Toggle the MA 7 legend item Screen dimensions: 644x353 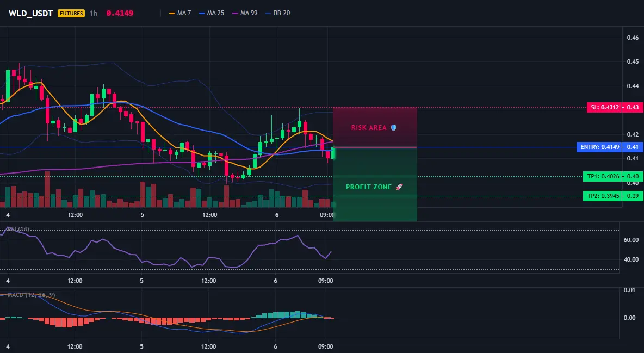180,13
